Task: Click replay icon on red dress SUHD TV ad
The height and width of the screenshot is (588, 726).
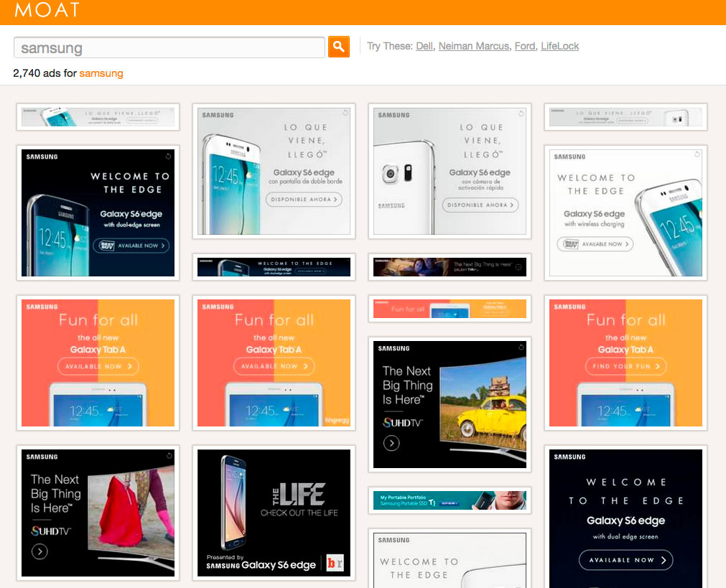Action: [x=169, y=456]
